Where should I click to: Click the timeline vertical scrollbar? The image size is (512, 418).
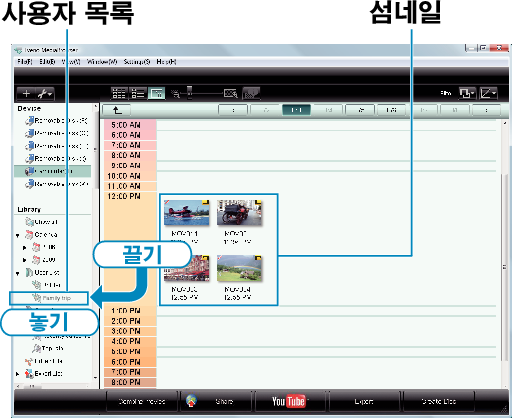[x=505, y=267]
